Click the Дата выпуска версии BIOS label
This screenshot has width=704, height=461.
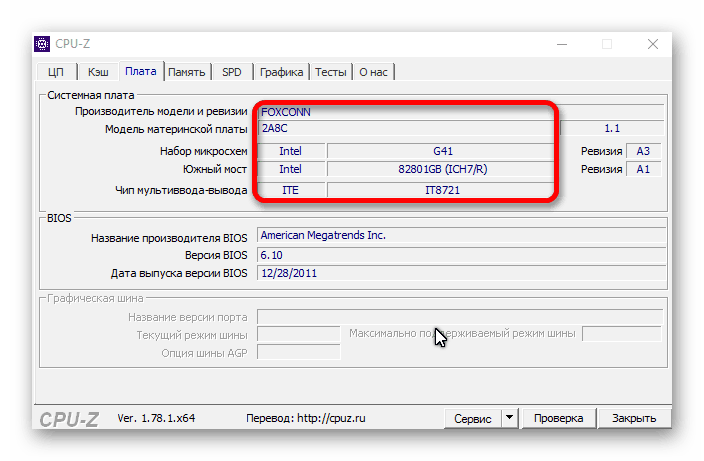tap(179, 273)
